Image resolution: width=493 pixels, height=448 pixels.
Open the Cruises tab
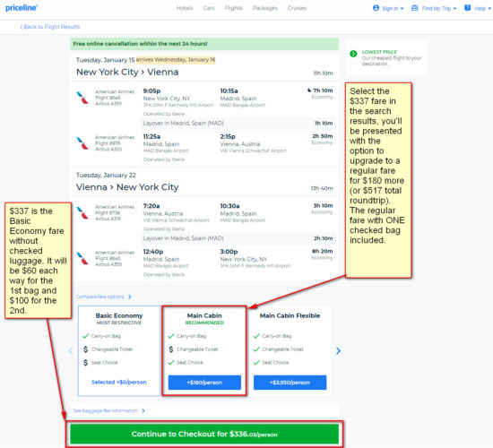[297, 8]
